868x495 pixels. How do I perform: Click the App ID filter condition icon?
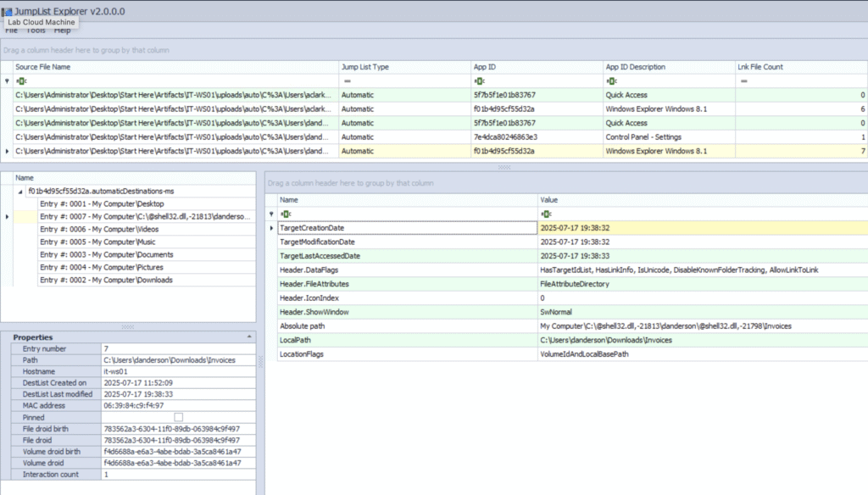pyautogui.click(x=479, y=81)
